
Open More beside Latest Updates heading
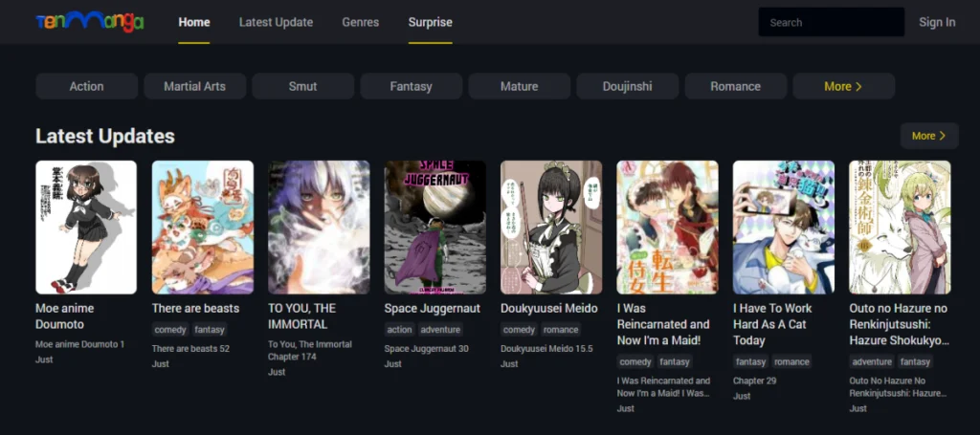929,136
